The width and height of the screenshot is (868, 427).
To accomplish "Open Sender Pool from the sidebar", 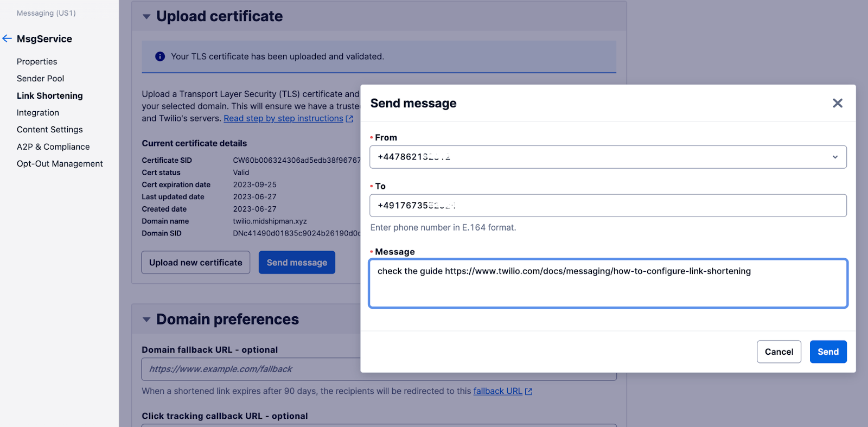I will click(40, 78).
